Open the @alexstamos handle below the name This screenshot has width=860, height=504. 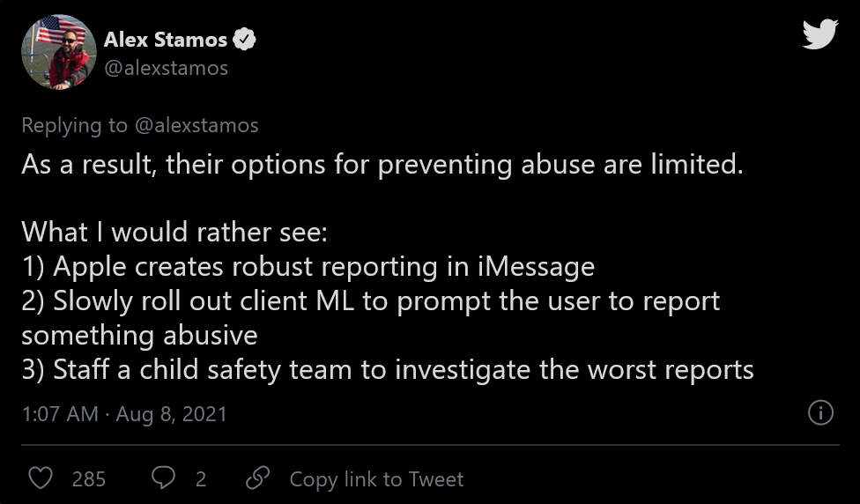coord(166,68)
